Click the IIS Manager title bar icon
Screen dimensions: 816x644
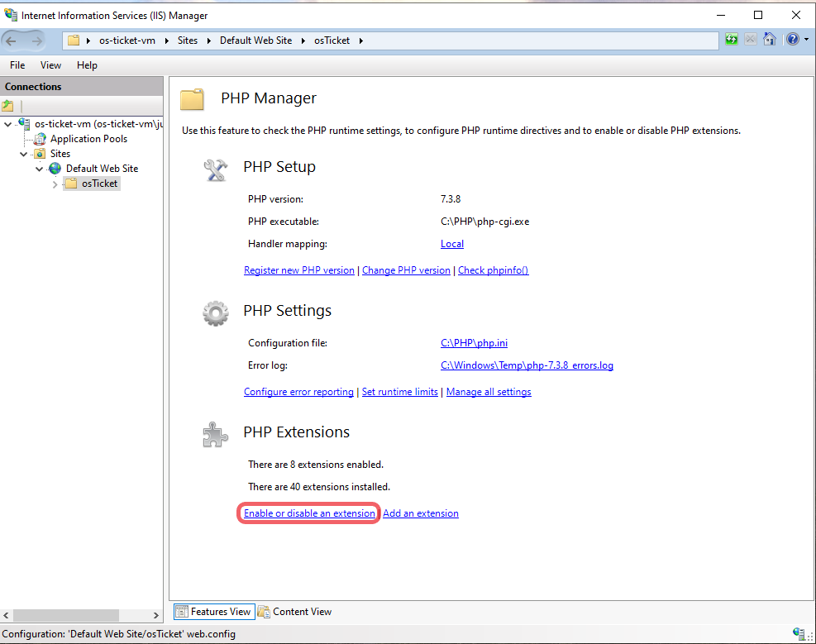pos(11,15)
